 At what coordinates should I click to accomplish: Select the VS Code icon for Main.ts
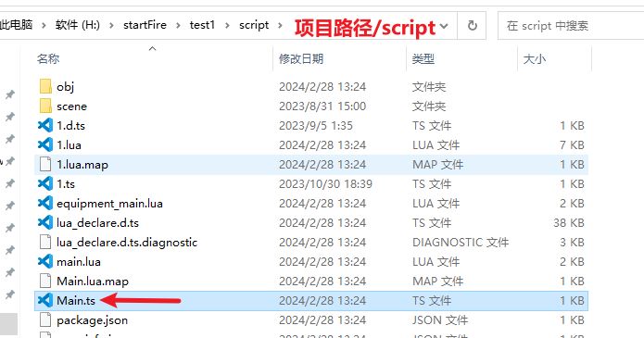[x=45, y=300]
